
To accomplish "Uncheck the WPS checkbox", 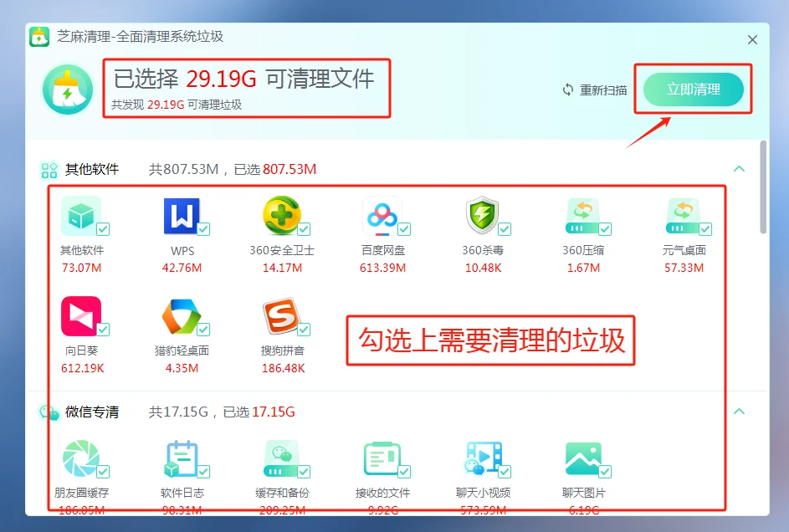I will click(204, 229).
